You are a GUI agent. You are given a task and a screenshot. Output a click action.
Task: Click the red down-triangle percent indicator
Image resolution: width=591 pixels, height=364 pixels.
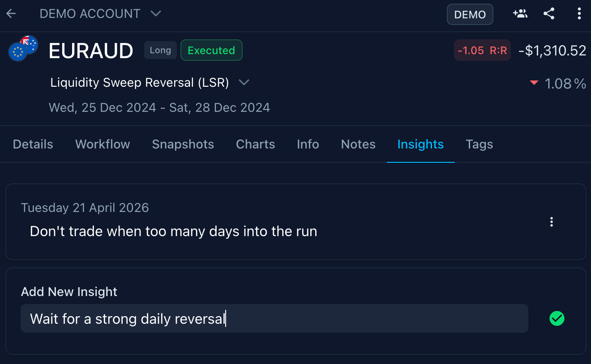pyautogui.click(x=534, y=83)
